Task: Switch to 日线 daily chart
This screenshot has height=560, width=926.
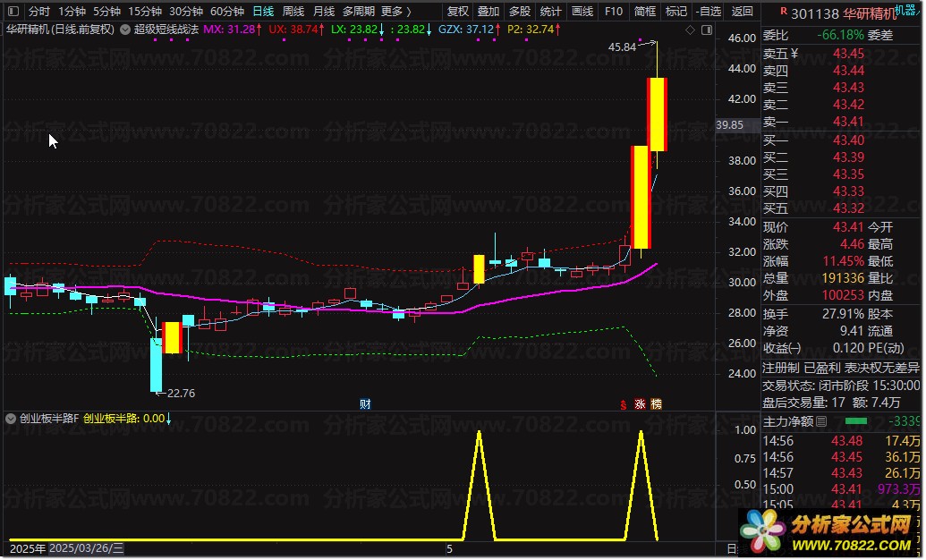Action: coord(263,12)
